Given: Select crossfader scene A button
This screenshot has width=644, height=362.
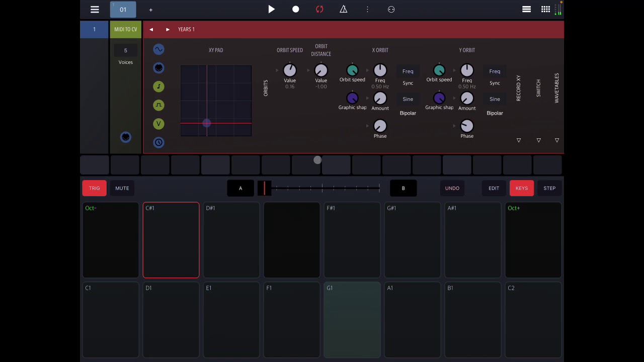Looking at the screenshot, I should pyautogui.click(x=240, y=188).
